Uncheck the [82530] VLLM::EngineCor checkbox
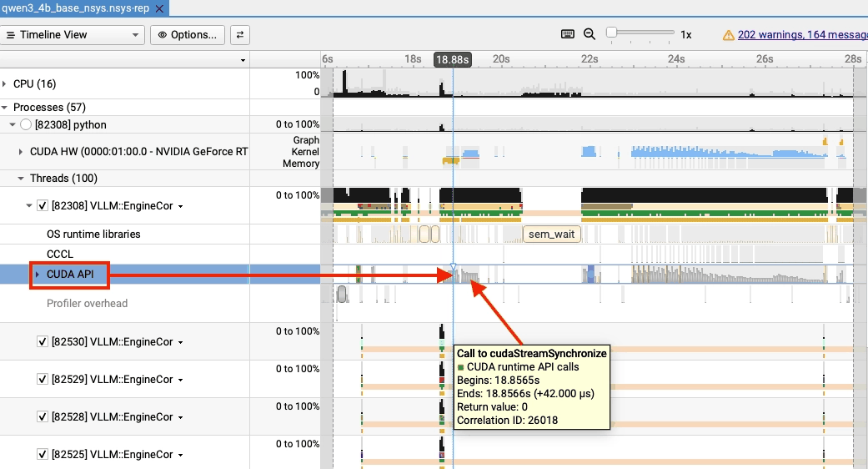Screen dimensions: 868x469 pos(42,341)
